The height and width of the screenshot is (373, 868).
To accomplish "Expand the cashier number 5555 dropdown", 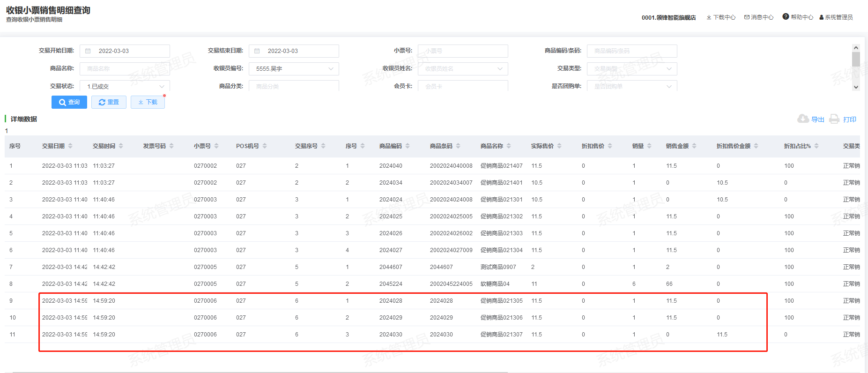I will (331, 69).
